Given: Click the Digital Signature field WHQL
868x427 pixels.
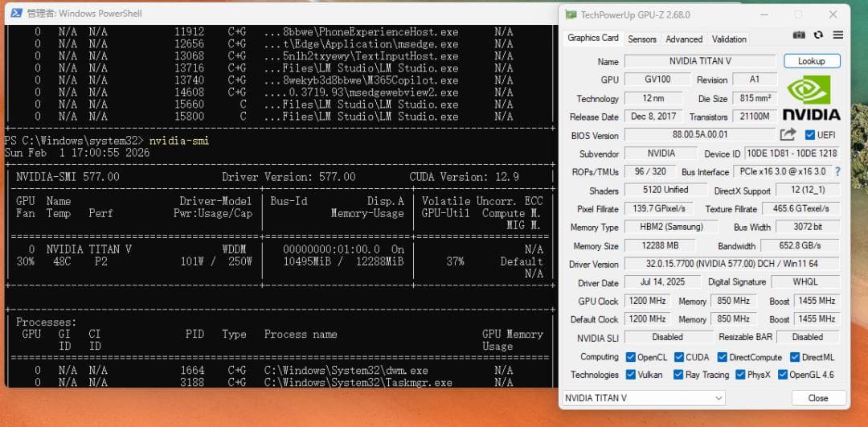Looking at the screenshot, I should (x=805, y=282).
